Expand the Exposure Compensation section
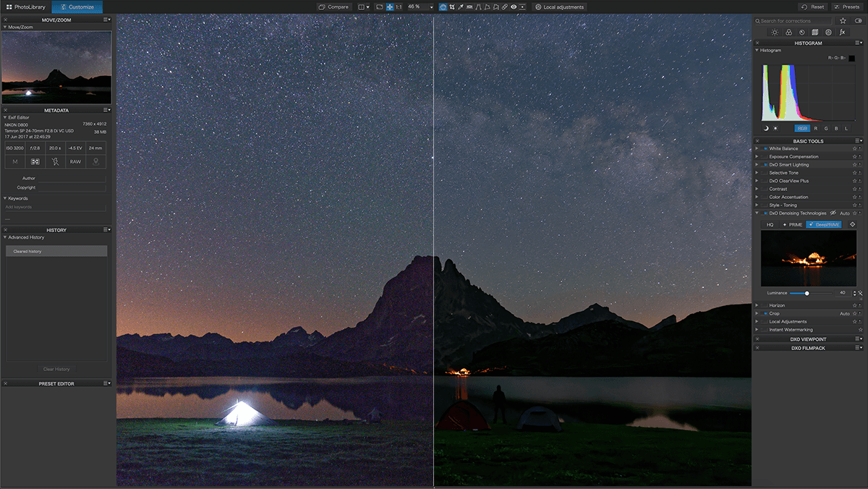This screenshot has height=489, width=868. click(757, 156)
